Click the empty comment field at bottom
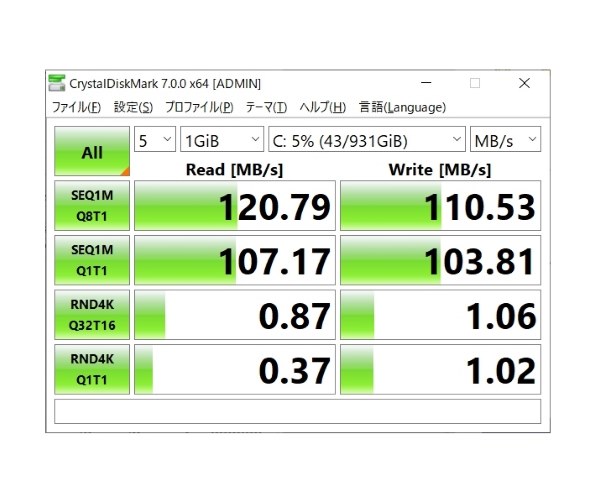This screenshot has width=596, height=503. (x=298, y=411)
